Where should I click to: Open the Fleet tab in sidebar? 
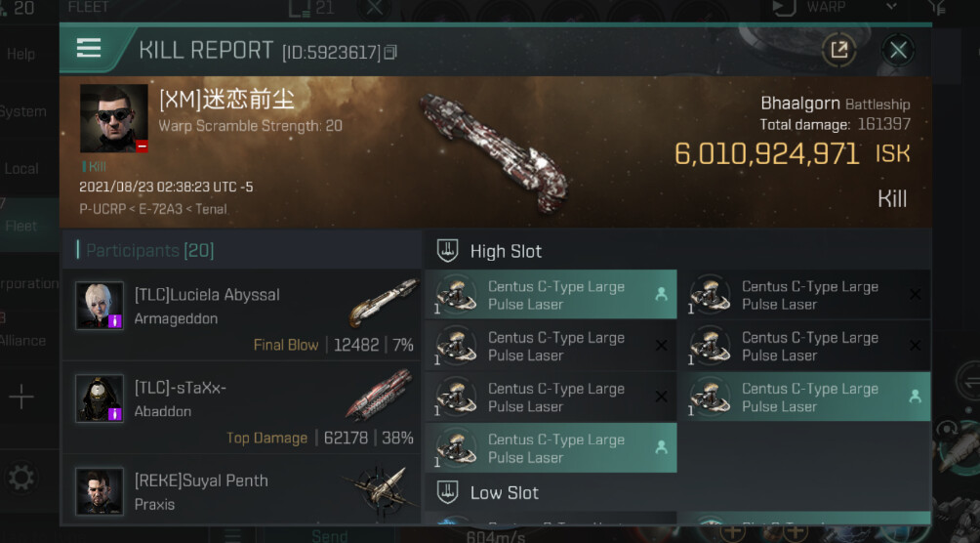(x=21, y=226)
